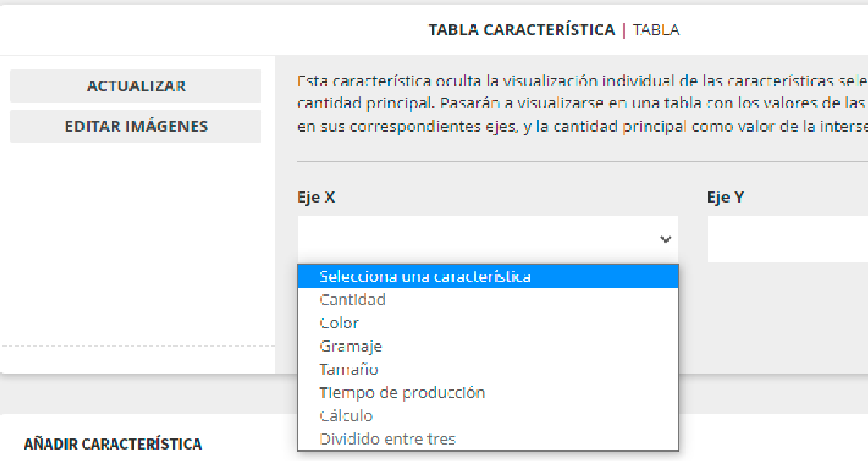
Task: Click the EDITAR IMÁGENES button
Action: pos(136,126)
